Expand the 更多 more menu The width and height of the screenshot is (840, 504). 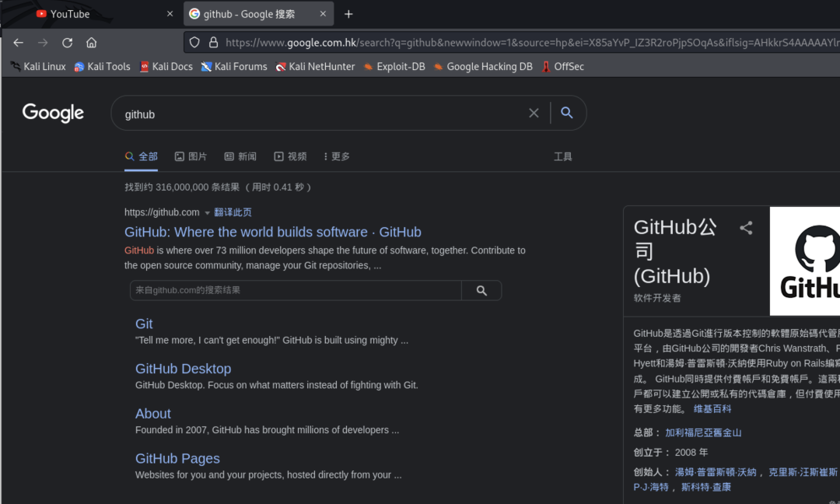(x=337, y=156)
